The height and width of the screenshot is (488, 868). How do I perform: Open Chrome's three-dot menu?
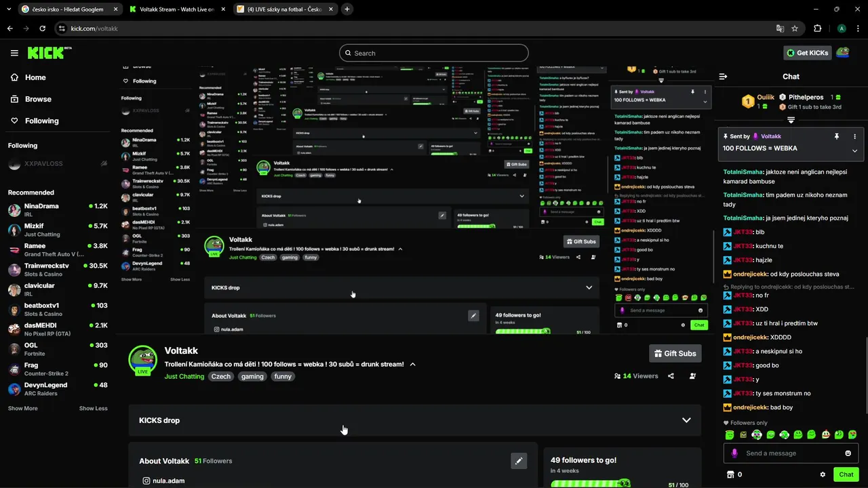pyautogui.click(x=858, y=28)
